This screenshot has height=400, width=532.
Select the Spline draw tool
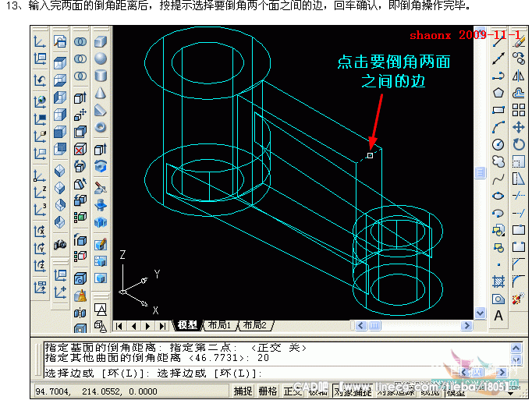(x=498, y=179)
